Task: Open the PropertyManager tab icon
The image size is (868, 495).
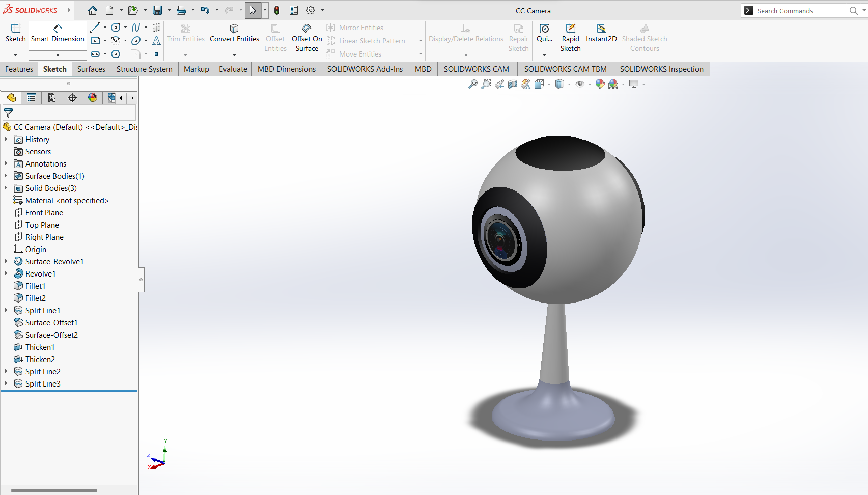Action: [32, 98]
